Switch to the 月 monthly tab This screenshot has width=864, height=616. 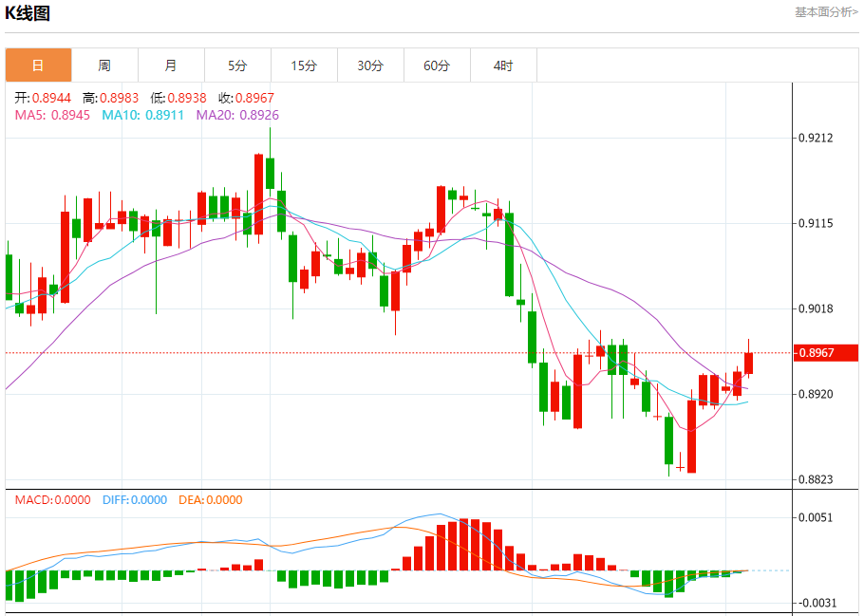coord(171,65)
